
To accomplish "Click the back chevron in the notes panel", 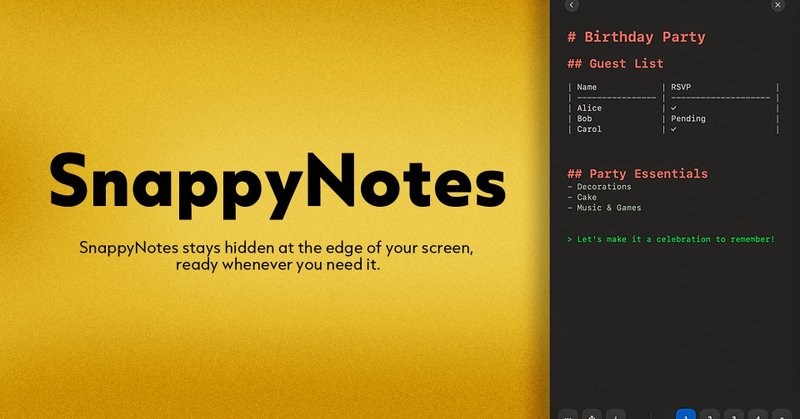I will point(571,5).
